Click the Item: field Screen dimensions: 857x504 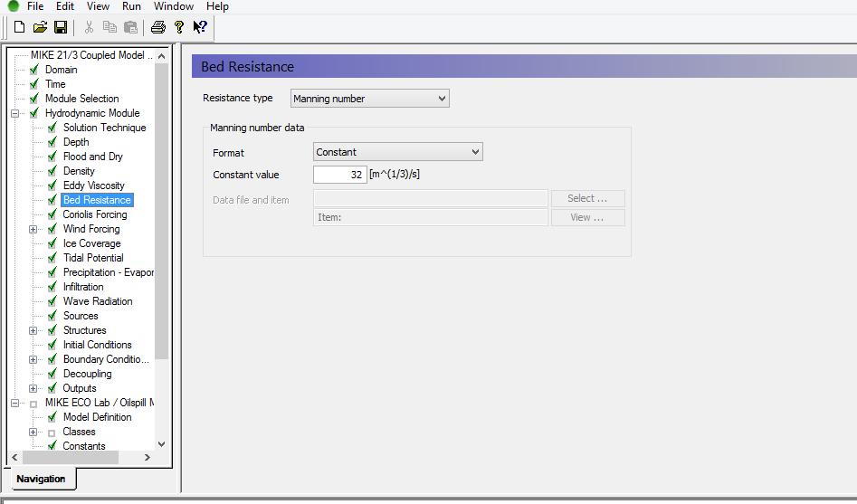click(430, 217)
